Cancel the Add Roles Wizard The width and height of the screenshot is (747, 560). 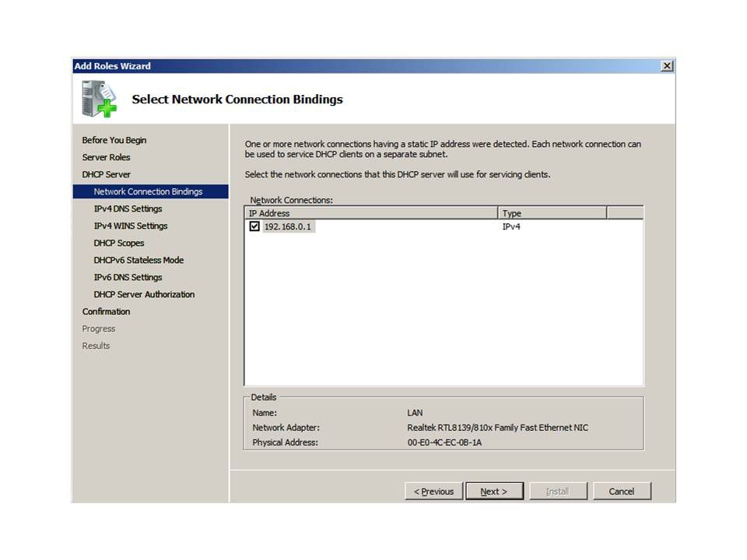(x=621, y=492)
